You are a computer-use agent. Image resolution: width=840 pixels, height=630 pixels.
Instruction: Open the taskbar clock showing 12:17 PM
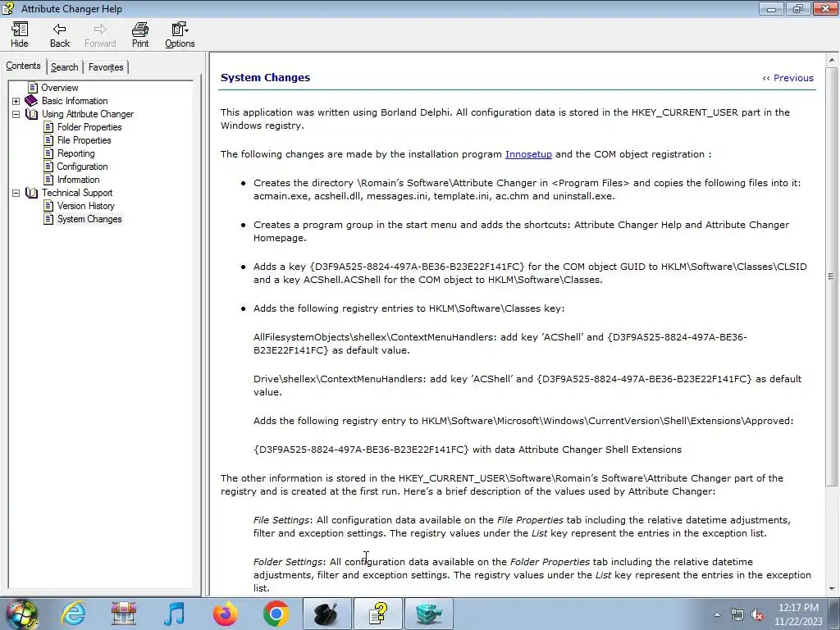[x=798, y=614]
